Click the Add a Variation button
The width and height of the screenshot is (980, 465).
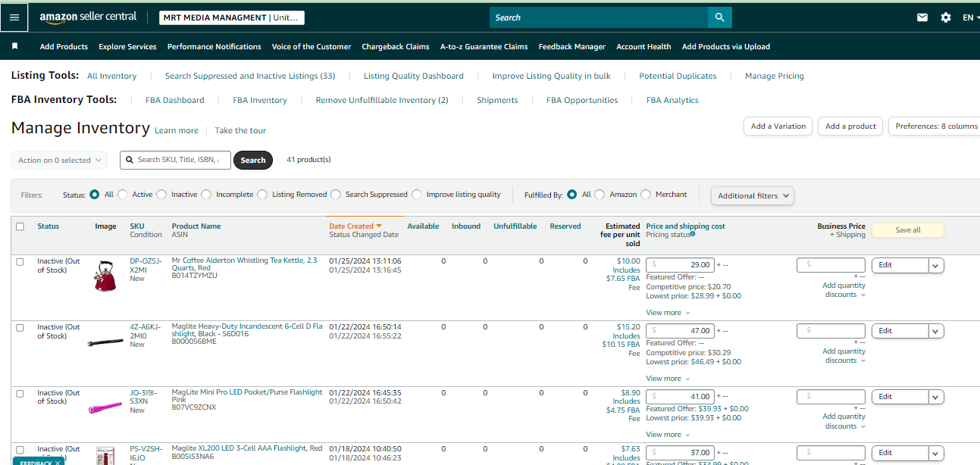778,126
